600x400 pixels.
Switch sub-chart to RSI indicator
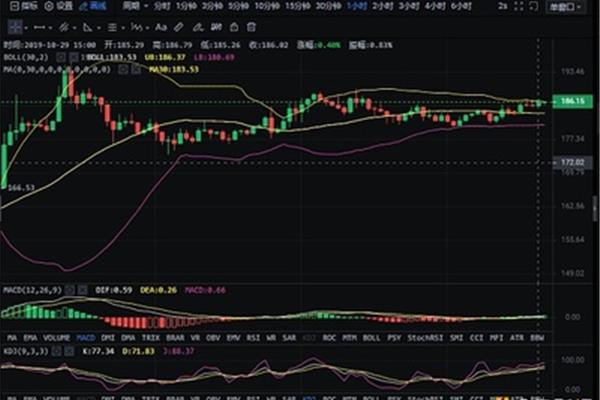point(253,338)
